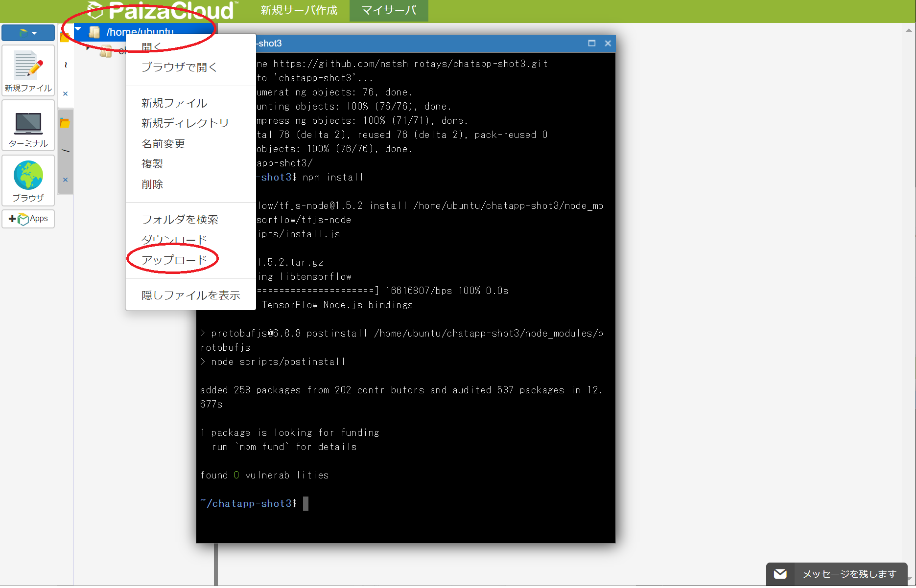
Task: Click the 'npm install' command text
Action: point(333,177)
